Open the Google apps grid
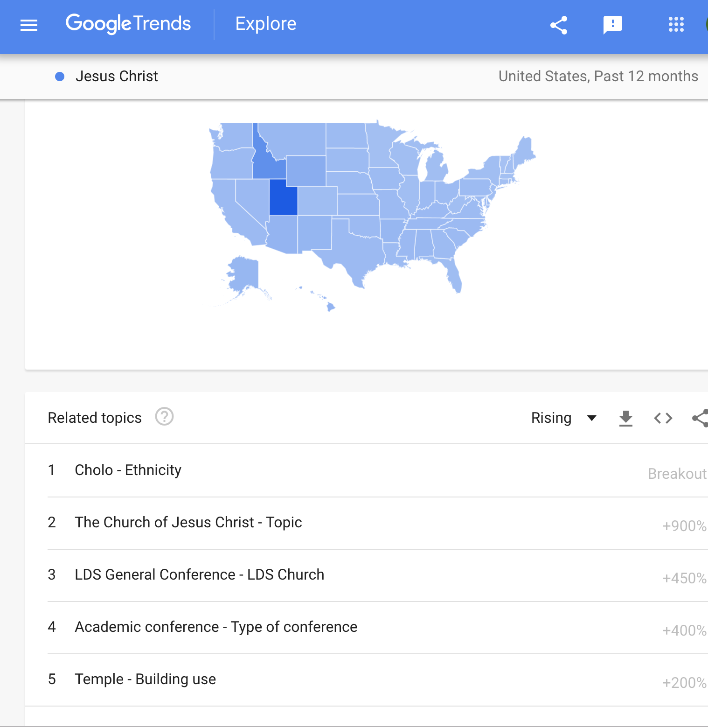This screenshot has width=708, height=728. pyautogui.click(x=676, y=25)
